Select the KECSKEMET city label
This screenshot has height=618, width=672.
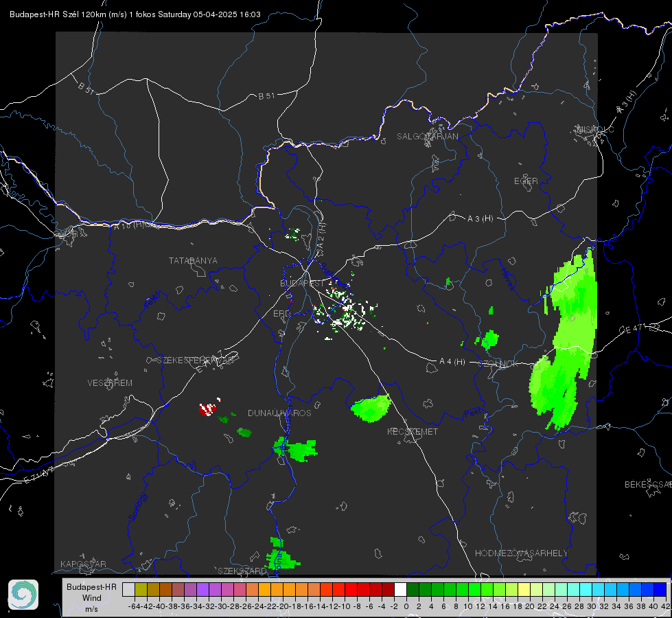413,431
